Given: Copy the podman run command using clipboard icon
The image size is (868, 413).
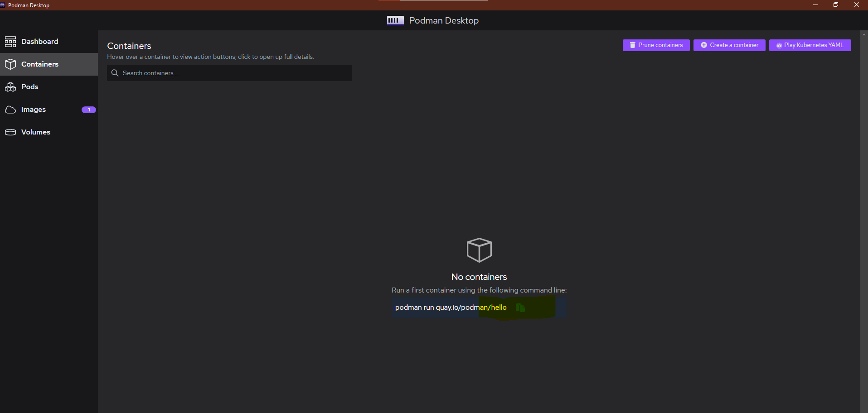Looking at the screenshot, I should [520, 307].
